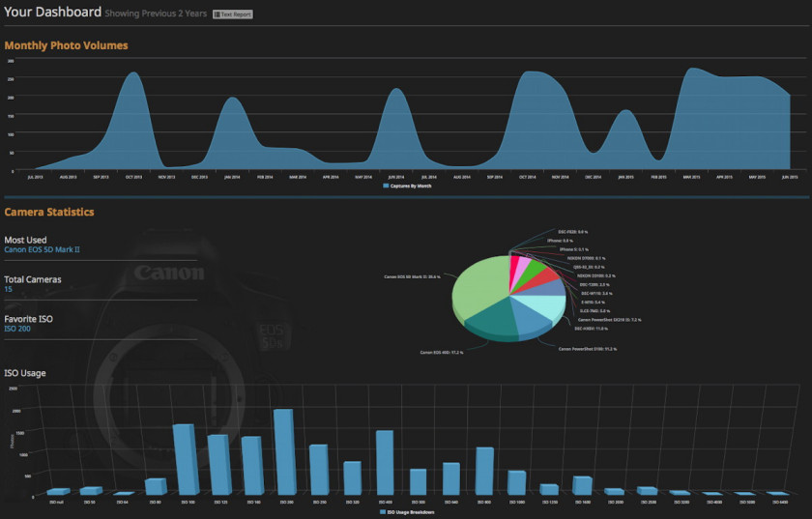The width and height of the screenshot is (812, 519).
Task: Click the ISO 400 bar
Action: click(385, 463)
